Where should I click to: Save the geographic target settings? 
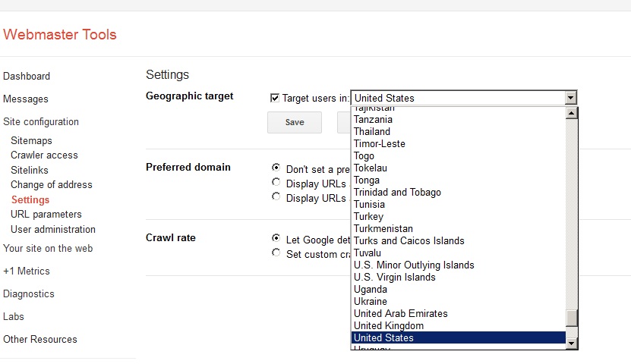pyautogui.click(x=295, y=122)
